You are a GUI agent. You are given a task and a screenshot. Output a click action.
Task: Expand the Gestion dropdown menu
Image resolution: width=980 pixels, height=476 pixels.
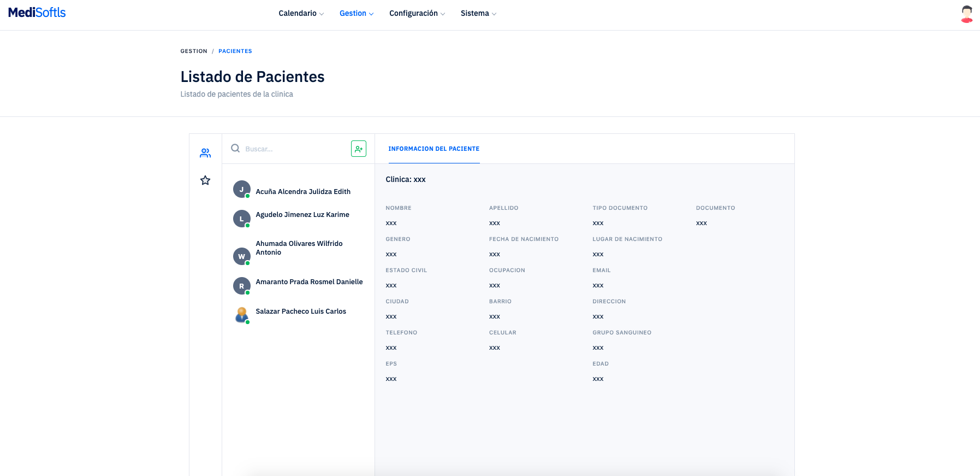click(356, 13)
